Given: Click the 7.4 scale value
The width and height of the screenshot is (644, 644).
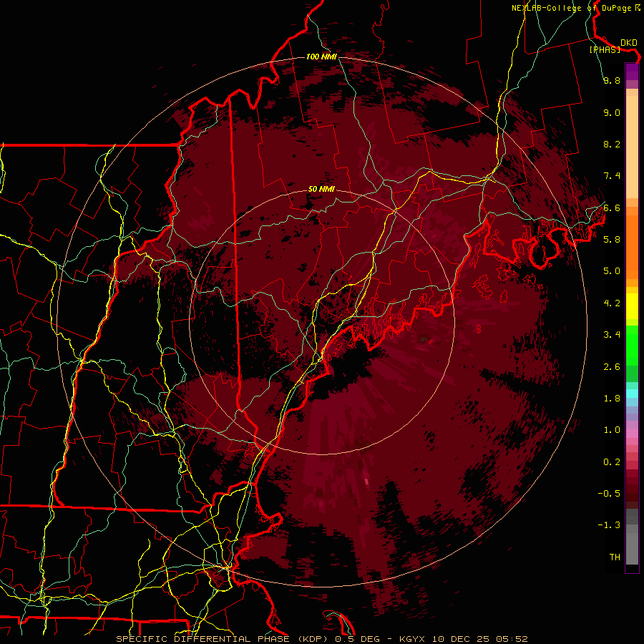Looking at the screenshot, I should coord(612,176).
